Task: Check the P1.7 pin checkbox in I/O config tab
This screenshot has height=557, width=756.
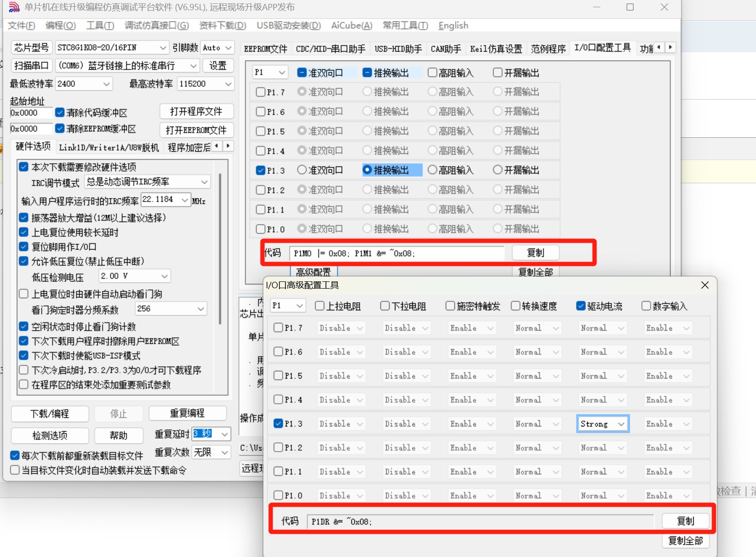Action: 261,92
